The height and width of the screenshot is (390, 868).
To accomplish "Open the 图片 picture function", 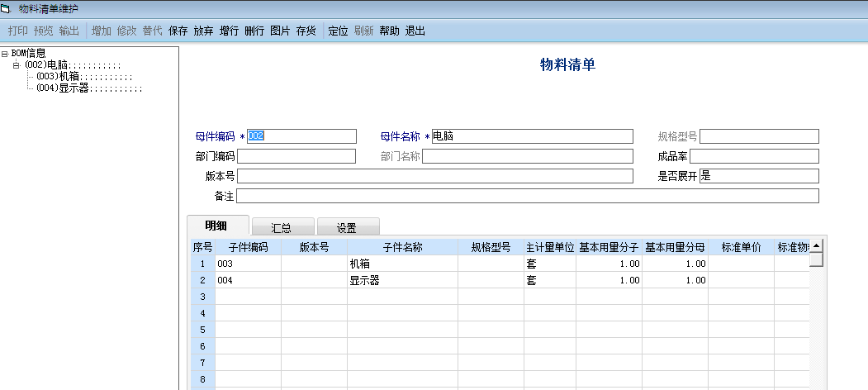I will click(280, 31).
